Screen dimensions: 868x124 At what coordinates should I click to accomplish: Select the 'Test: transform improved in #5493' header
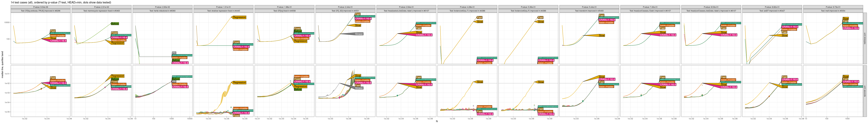pyautogui.click(x=589, y=11)
